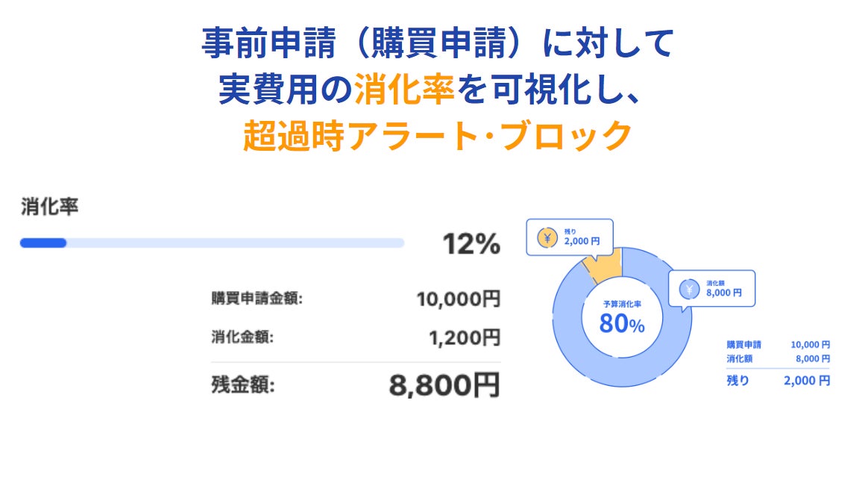Click the 残金額 label
Viewport: 868px width, 477px height.
243,385
